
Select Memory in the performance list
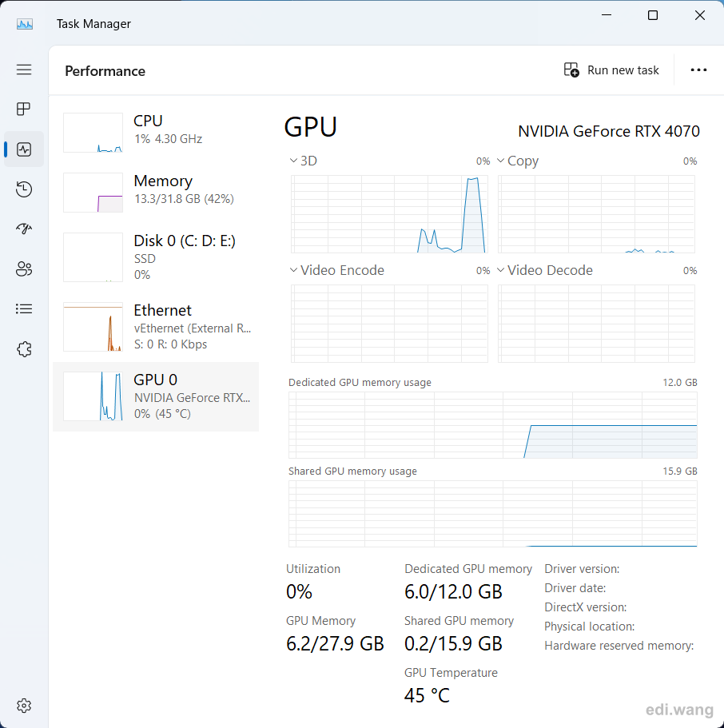(x=156, y=193)
